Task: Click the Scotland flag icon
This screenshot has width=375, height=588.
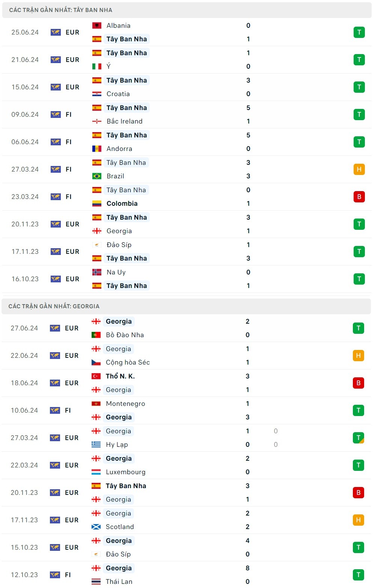Action: 96,527
